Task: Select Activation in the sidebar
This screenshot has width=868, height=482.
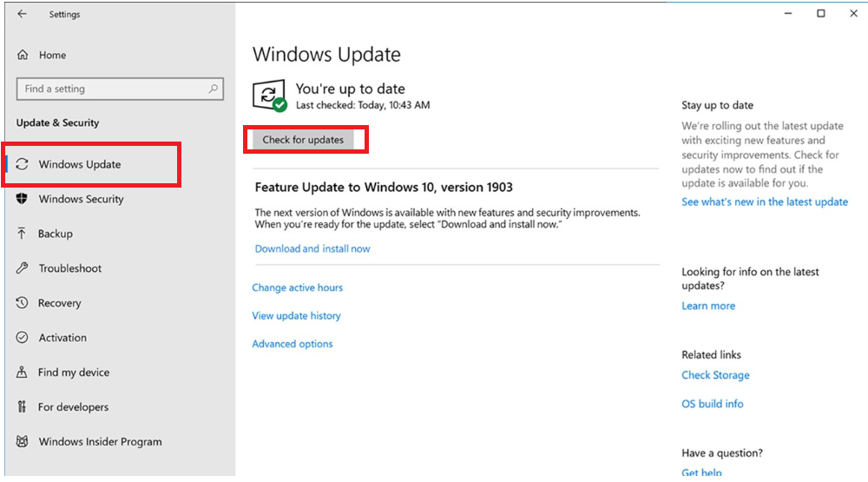Action: 62,337
